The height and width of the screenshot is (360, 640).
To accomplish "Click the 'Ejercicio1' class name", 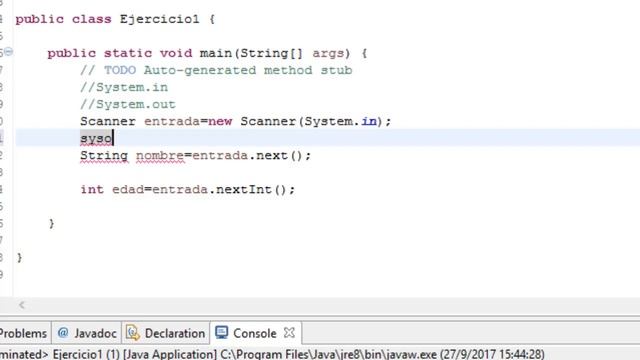I will 160,19.
